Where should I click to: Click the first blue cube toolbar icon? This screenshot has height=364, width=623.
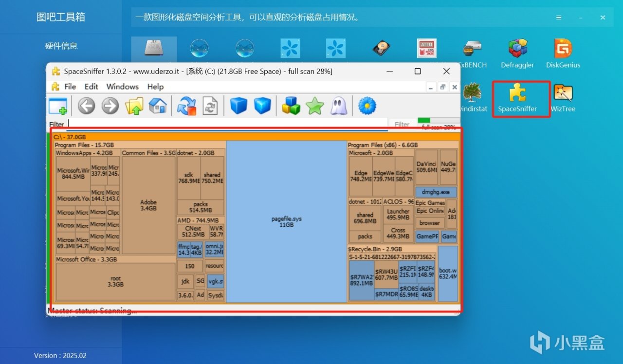(238, 106)
